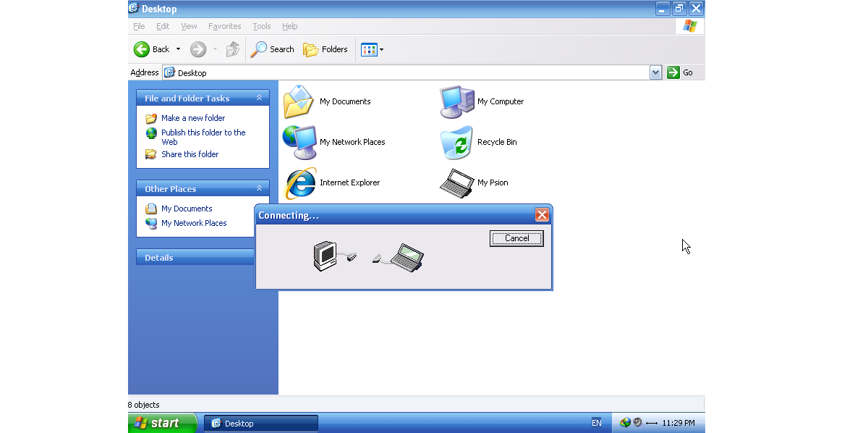Image resolution: width=868 pixels, height=433 pixels.
Task: Click the first system tray icon
Action: click(x=626, y=423)
